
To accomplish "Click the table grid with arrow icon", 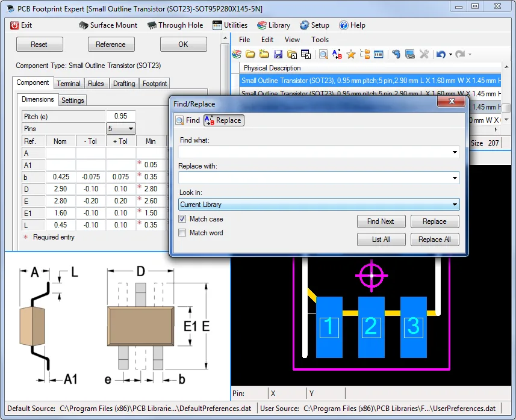I will point(306,54).
